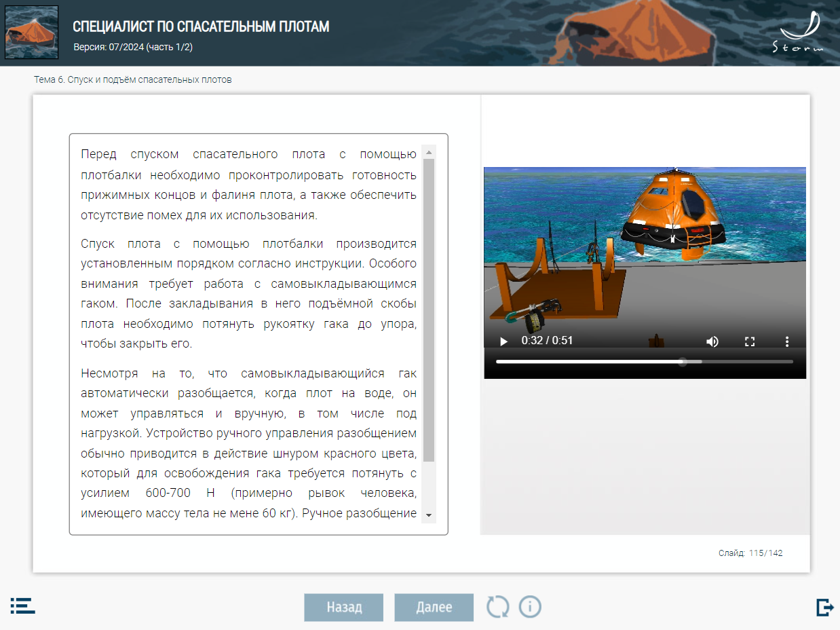Go back with the Назад button
Viewport: 840px width, 630px height.
[x=343, y=608]
